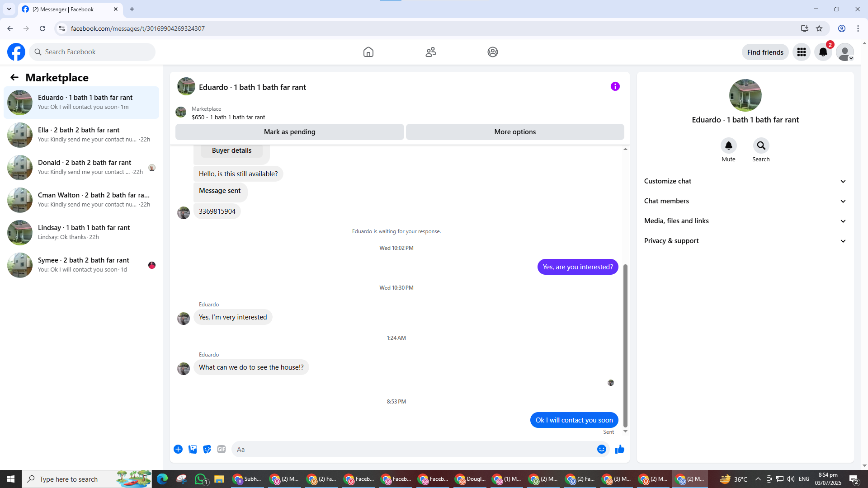
Task: Open sticker chooser icon
Action: 207,449
